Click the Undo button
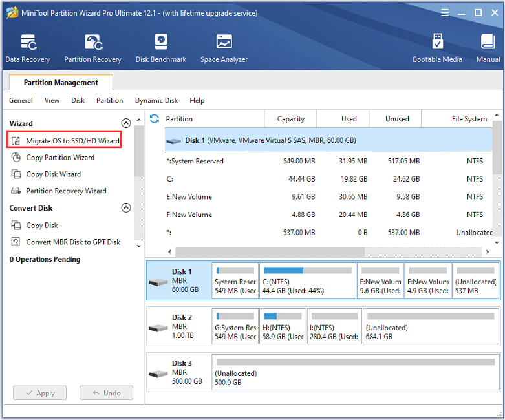This screenshot has height=420, width=505. point(106,393)
